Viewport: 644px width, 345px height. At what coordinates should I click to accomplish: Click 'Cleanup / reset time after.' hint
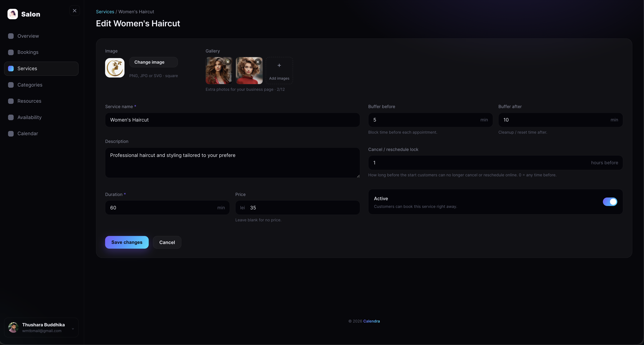(x=523, y=132)
